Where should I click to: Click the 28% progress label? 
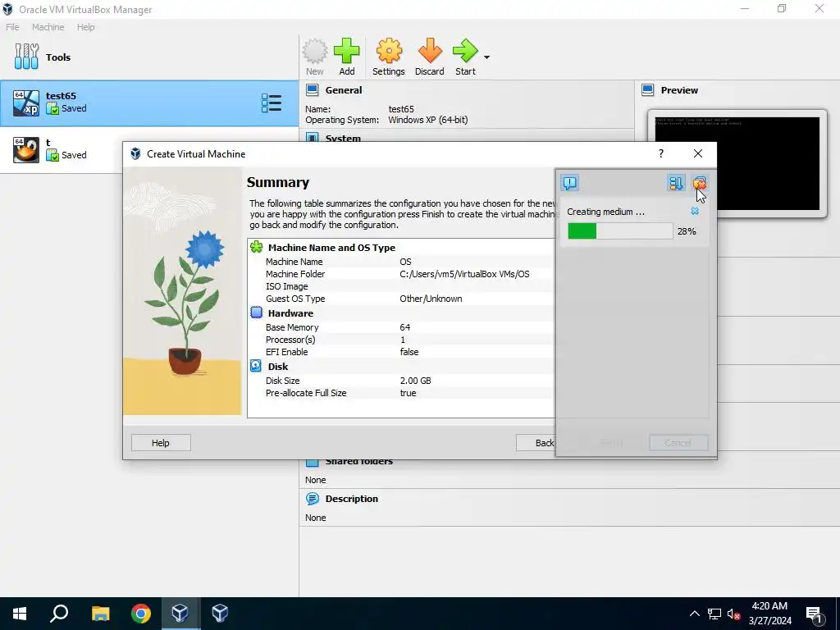[x=687, y=231]
